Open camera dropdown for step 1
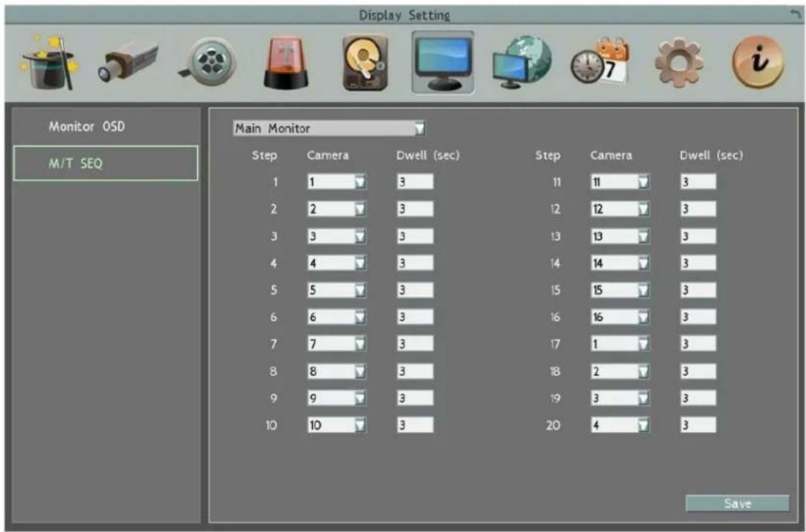 tap(337, 182)
